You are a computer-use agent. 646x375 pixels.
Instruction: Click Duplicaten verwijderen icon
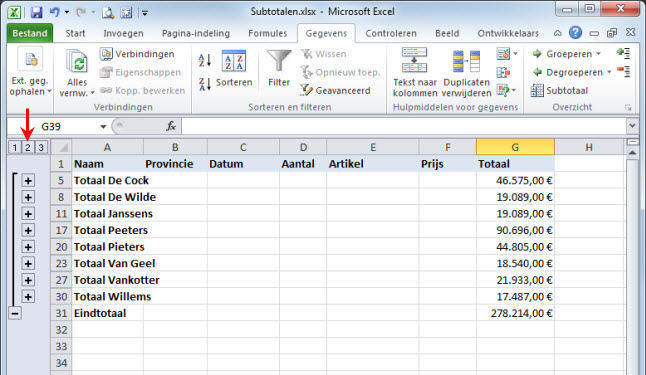[466, 61]
